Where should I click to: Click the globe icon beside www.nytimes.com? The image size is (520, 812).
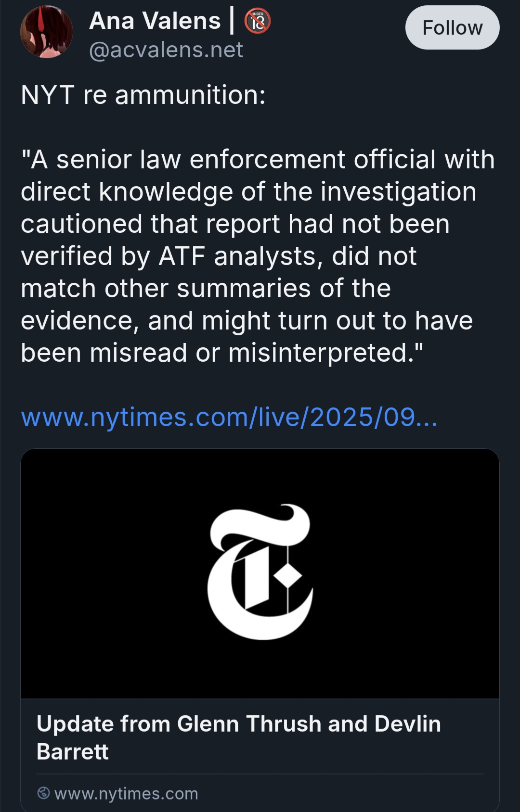(43, 793)
